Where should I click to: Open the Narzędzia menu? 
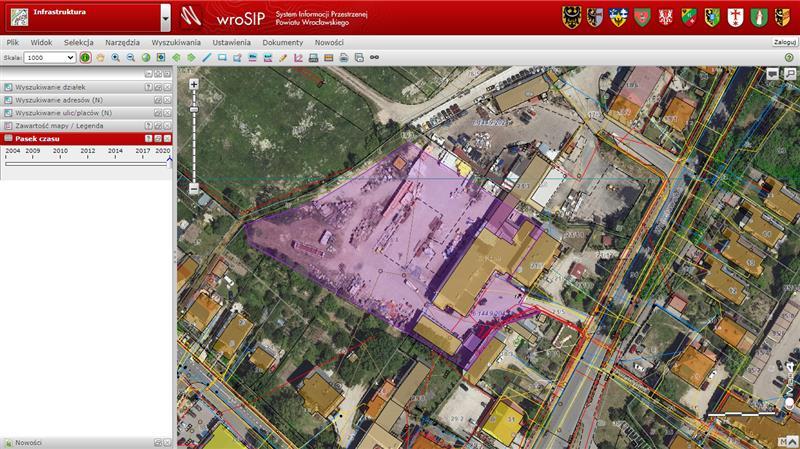pos(122,43)
